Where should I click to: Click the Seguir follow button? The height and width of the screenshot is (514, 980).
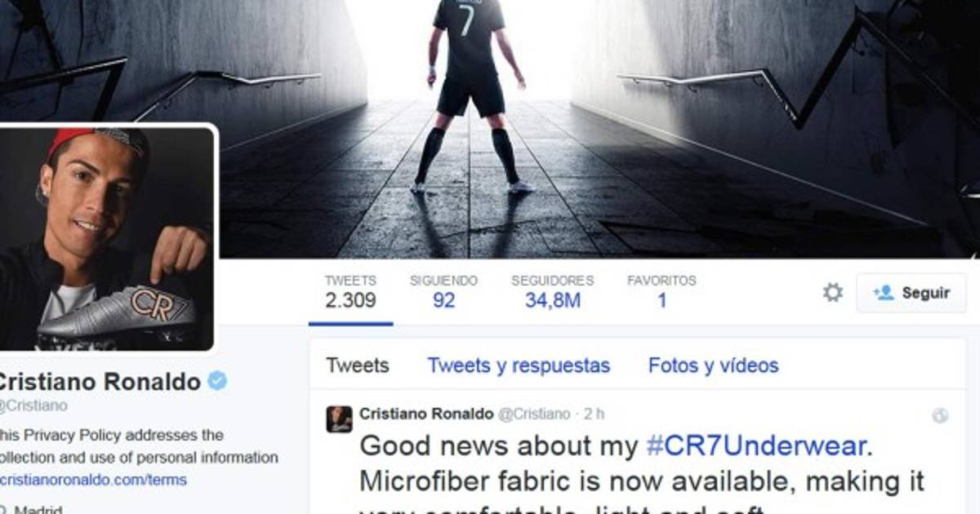911,293
